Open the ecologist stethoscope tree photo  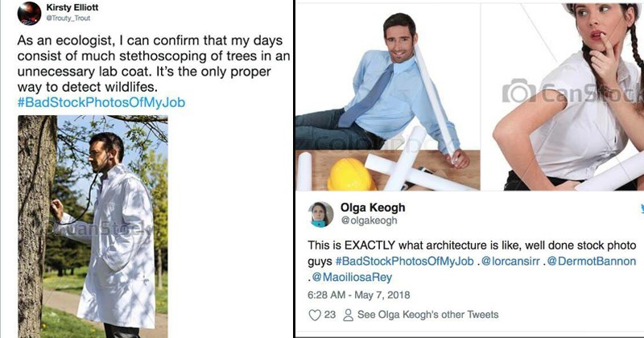coord(93,225)
